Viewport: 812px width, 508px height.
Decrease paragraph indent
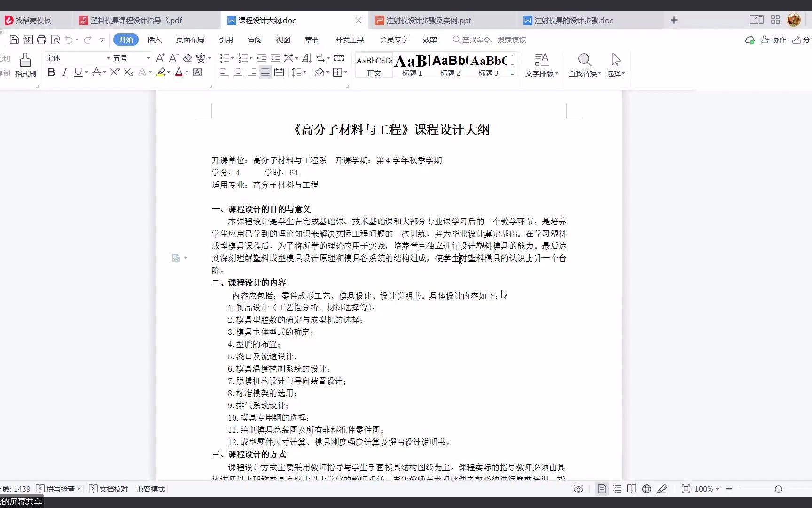(261, 58)
